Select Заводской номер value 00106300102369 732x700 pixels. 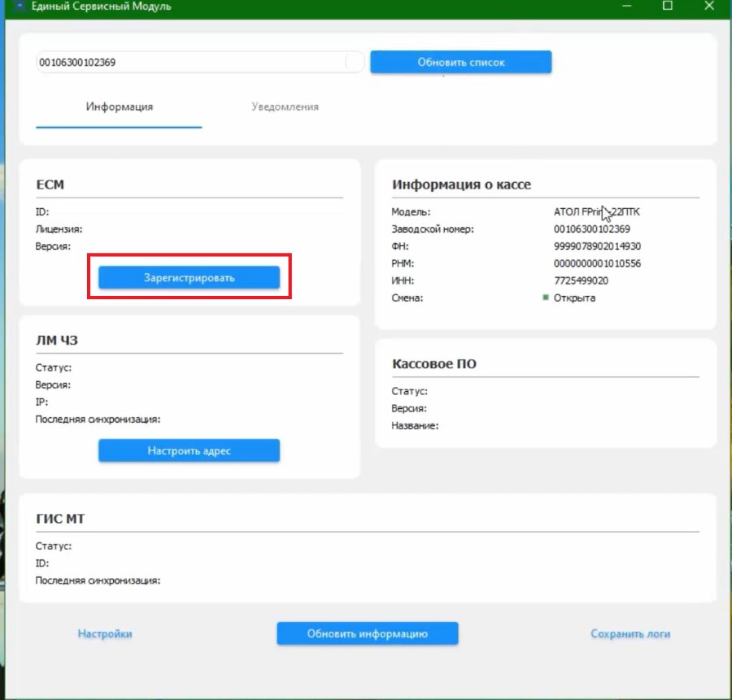591,229
